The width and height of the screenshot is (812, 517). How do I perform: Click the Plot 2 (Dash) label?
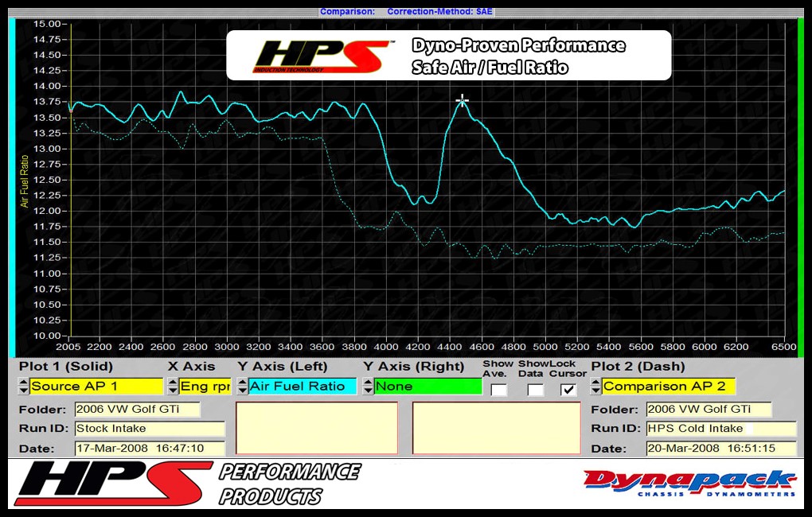pyautogui.click(x=638, y=367)
